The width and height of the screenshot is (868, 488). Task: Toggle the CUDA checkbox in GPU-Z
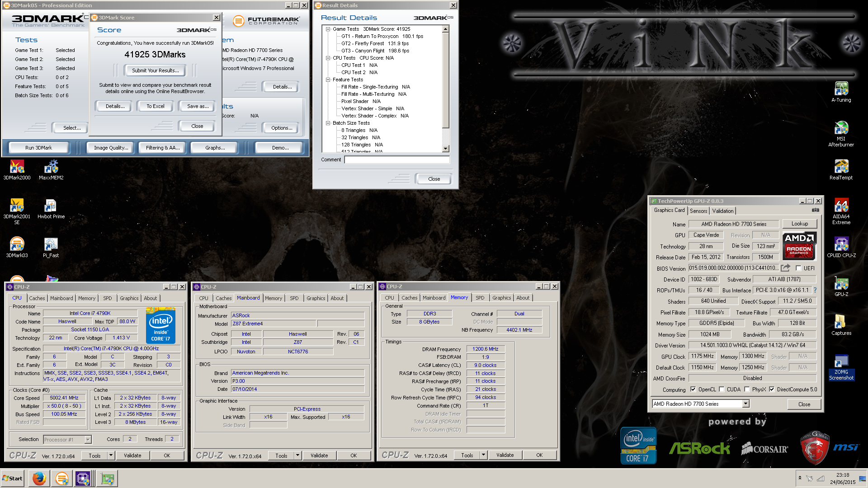click(722, 389)
